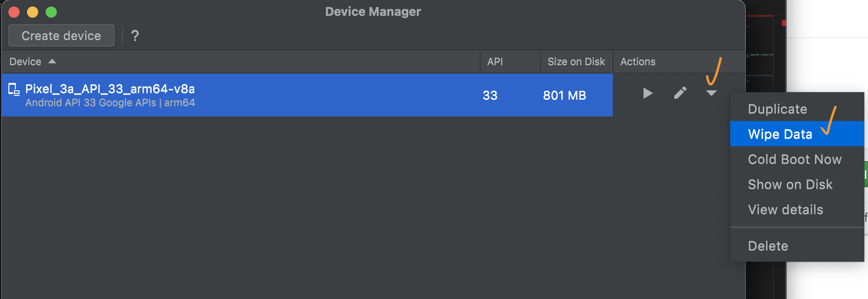Click the Create device button
This screenshot has width=868, height=299.
tap(61, 36)
